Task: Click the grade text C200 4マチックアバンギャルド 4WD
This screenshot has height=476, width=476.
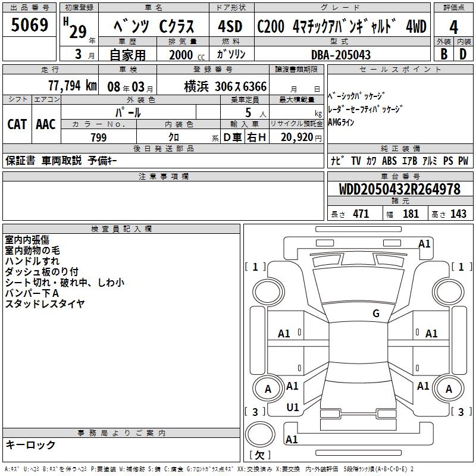Action: click(342, 26)
